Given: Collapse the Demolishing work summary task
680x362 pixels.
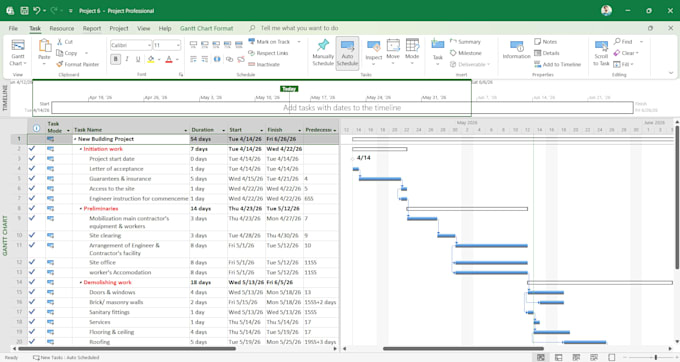Looking at the screenshot, I should coord(81,282).
